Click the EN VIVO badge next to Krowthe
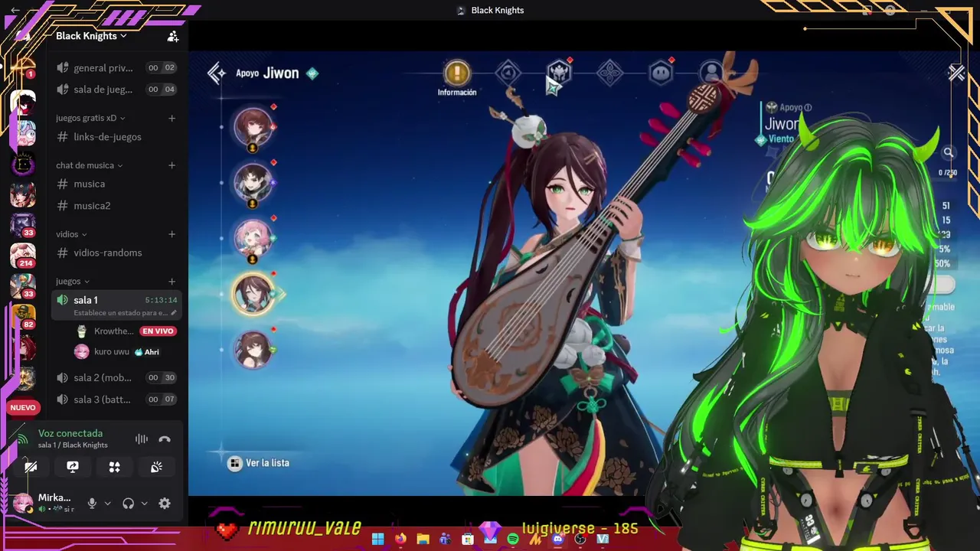The image size is (980, 551). pos(158,331)
